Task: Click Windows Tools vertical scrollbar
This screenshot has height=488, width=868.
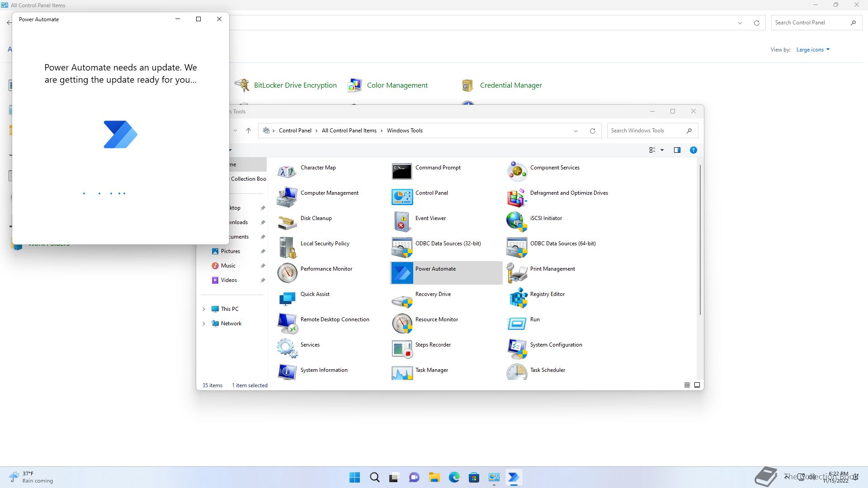Action: tap(700, 239)
